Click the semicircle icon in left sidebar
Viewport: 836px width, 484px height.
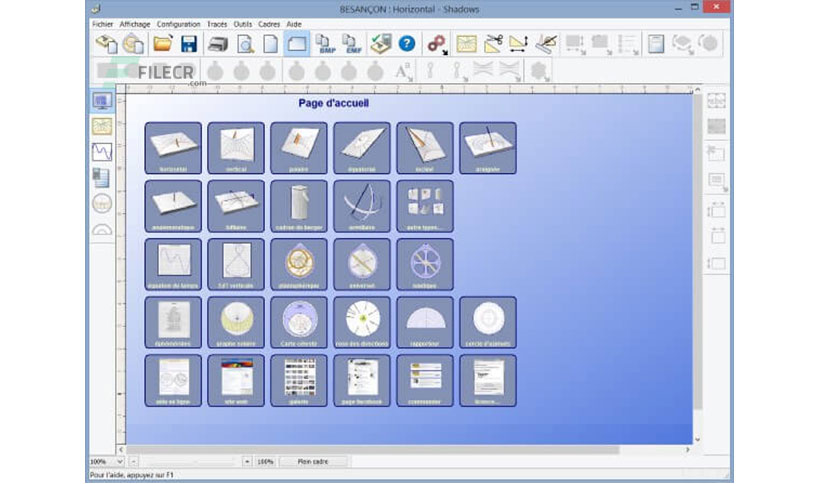[102, 229]
